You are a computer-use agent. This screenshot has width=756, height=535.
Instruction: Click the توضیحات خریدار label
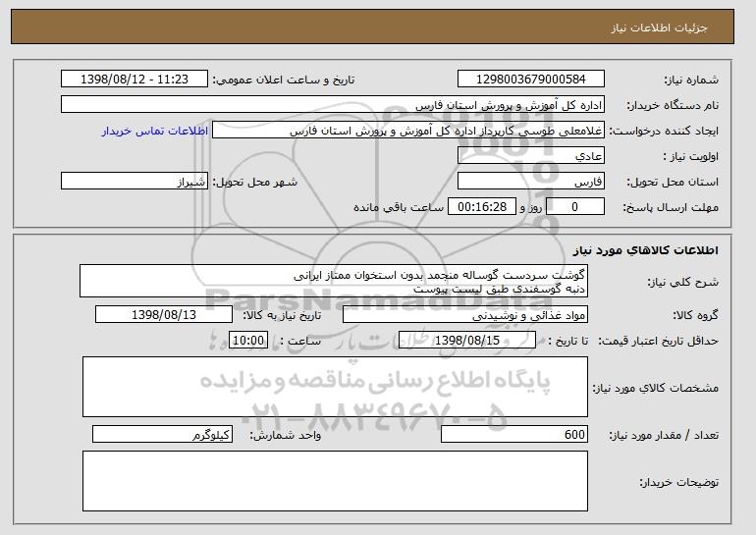pos(678,482)
